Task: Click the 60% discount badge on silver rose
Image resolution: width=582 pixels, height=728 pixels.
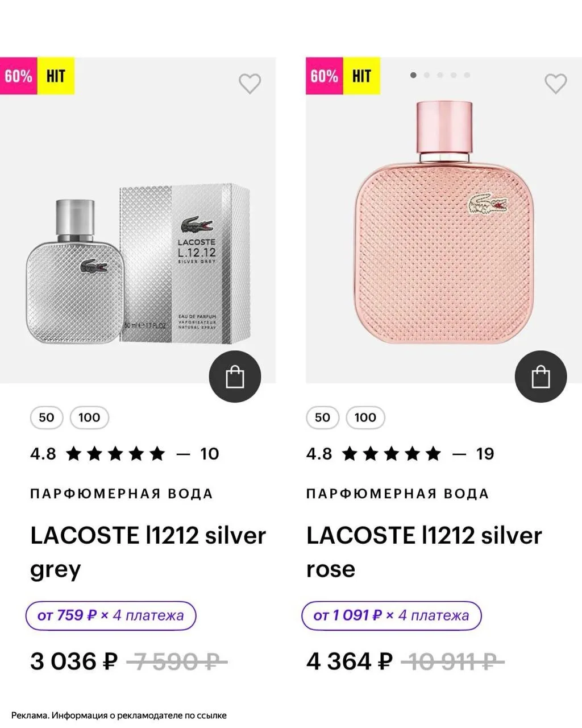Action: [325, 76]
